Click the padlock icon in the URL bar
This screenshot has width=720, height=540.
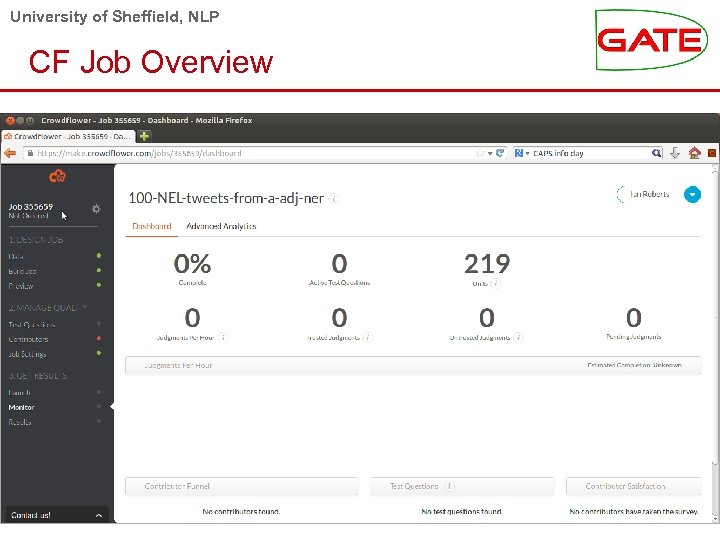click(x=30, y=153)
